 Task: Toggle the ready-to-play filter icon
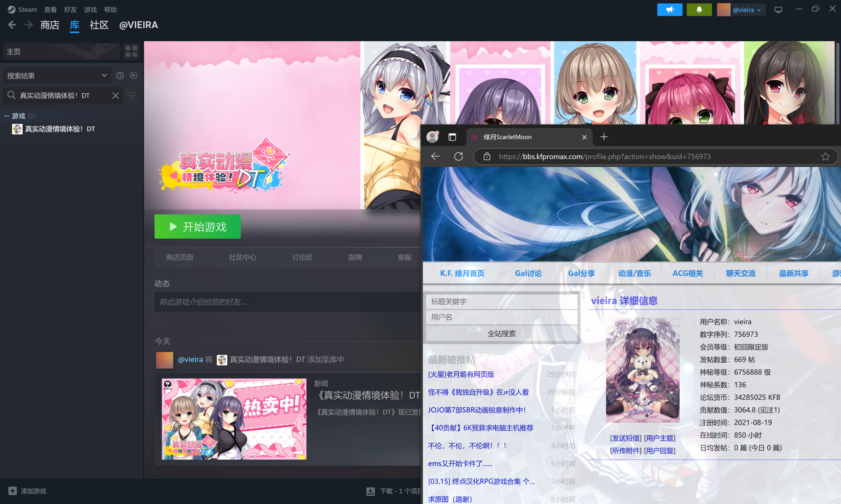134,75
